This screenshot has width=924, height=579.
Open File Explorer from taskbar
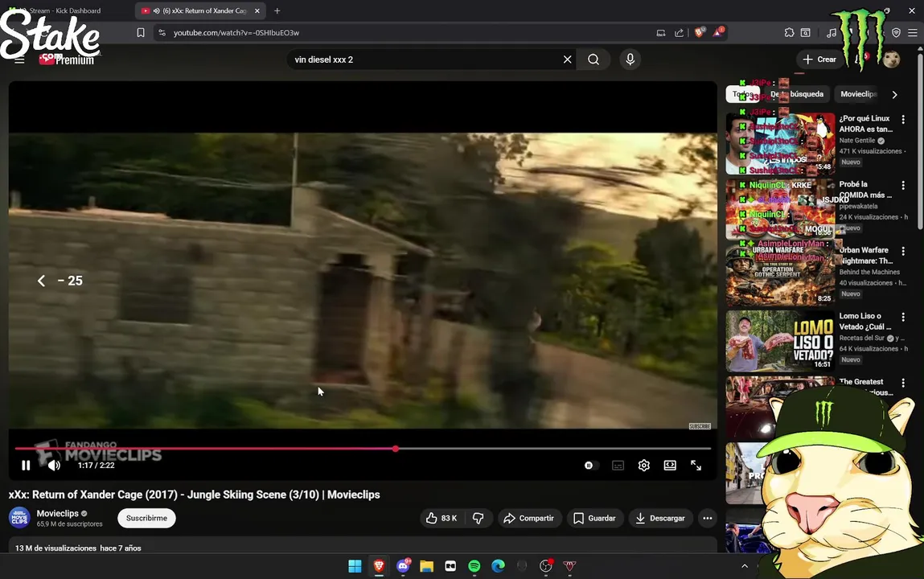(427, 566)
